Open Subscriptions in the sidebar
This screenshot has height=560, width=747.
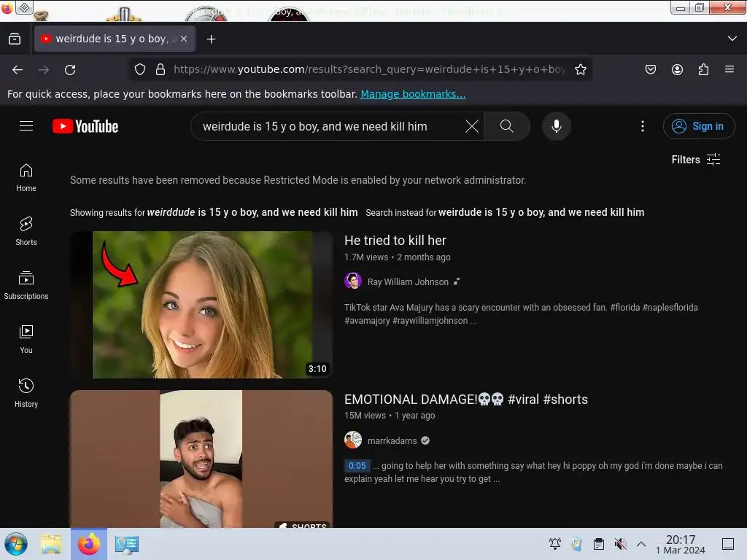point(26,285)
